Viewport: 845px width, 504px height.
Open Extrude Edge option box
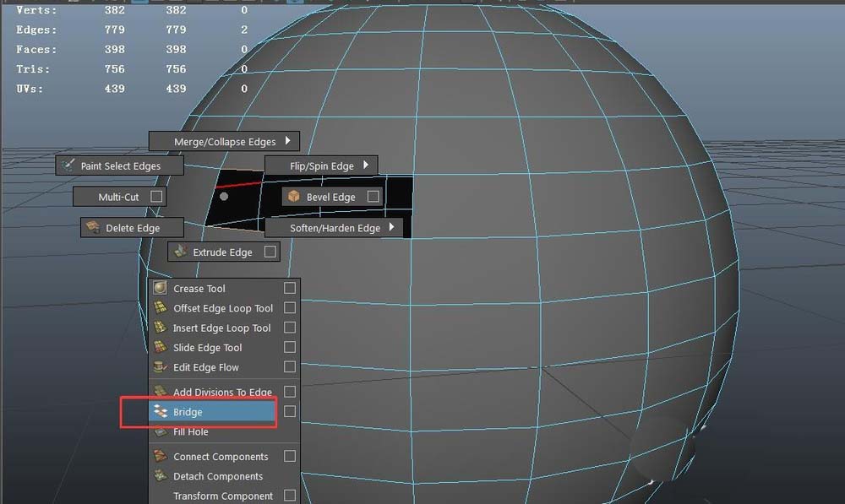[270, 252]
